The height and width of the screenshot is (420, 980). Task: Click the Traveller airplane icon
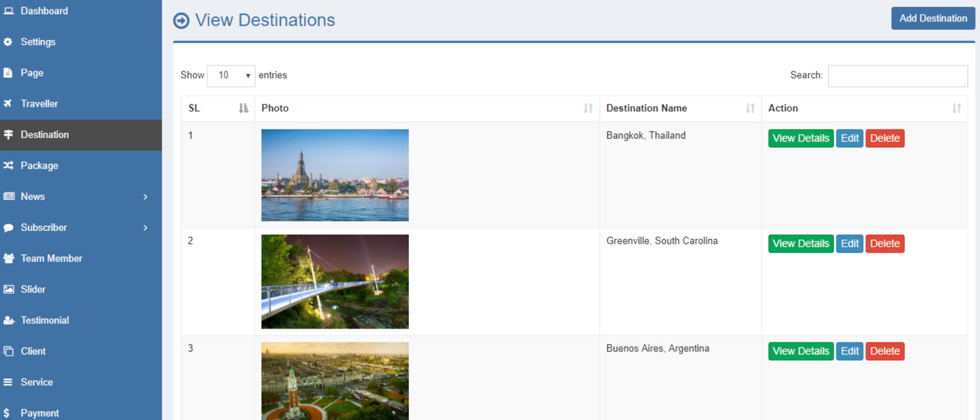(8, 104)
